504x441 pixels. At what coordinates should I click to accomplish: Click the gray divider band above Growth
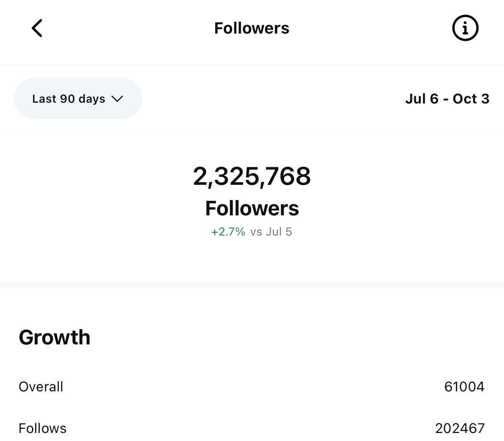(x=252, y=284)
